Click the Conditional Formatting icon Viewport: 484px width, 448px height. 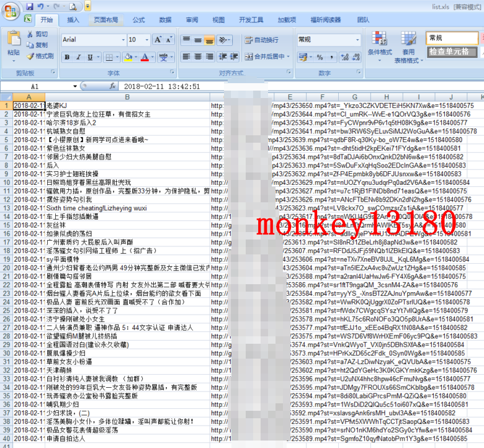click(379, 43)
